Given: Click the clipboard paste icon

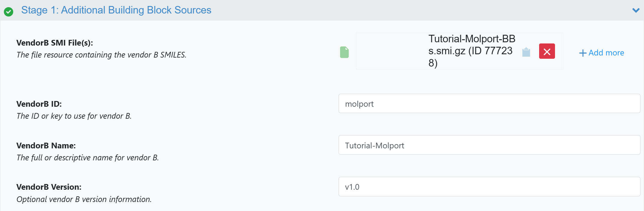Looking at the screenshot, I should 526,52.
